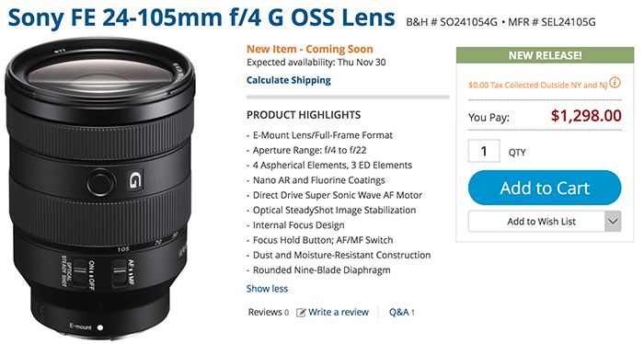This screenshot has height=344, width=644.
Task: Click the B&H item number text
Action: (452, 22)
